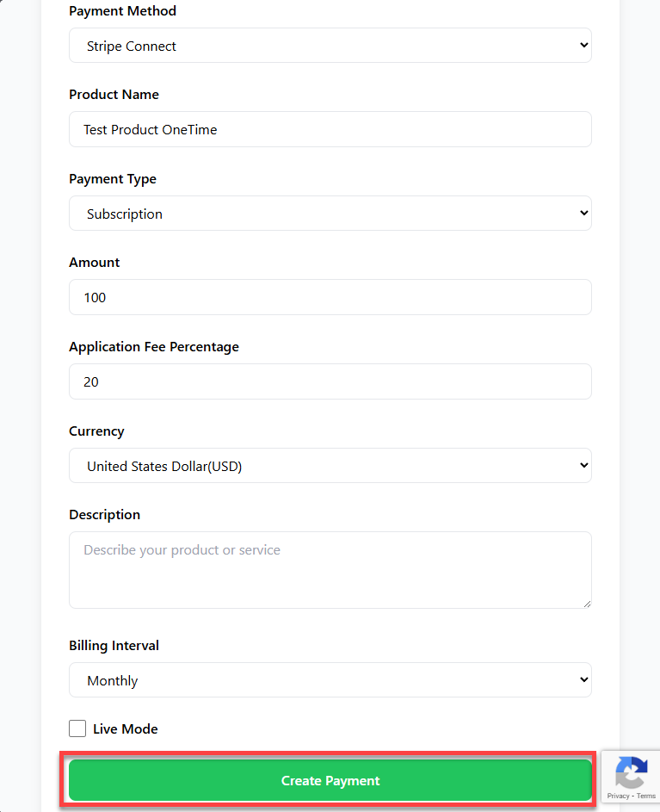This screenshot has height=812, width=660.
Task: Open the reCAPTCHA Terms link
Action: (x=646, y=796)
